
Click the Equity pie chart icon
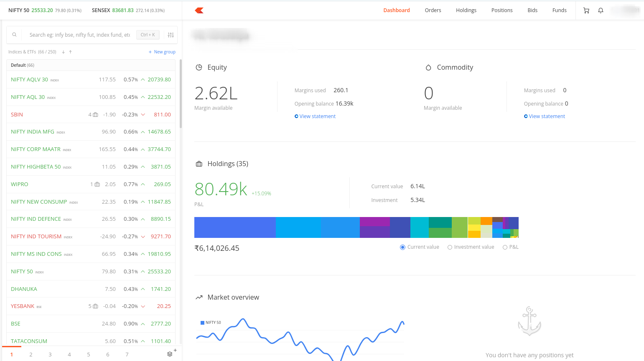click(199, 67)
